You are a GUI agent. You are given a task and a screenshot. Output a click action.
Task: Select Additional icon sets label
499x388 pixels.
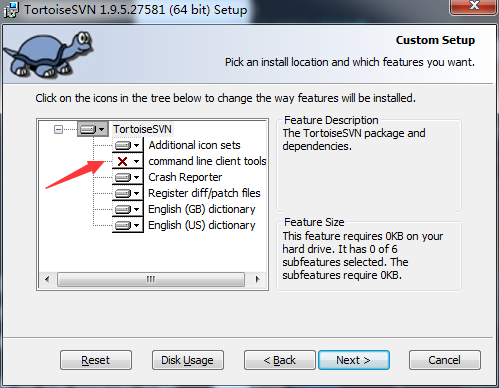point(194,145)
